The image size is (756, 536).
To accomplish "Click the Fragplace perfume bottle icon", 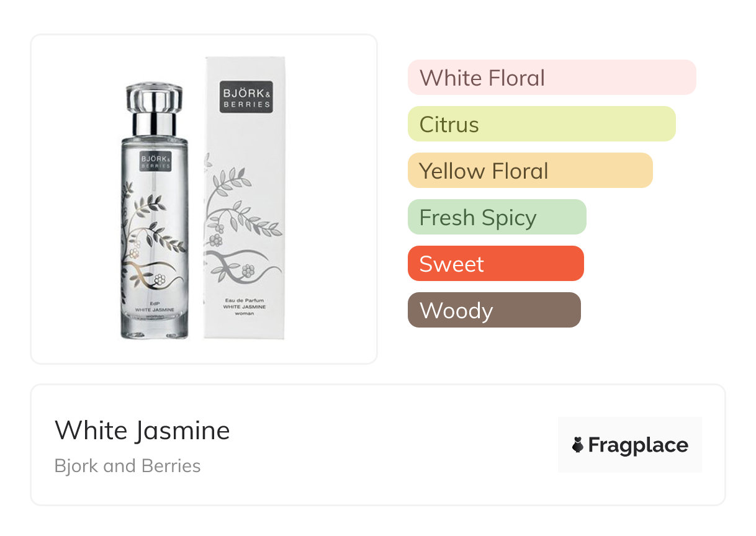I will click(x=578, y=445).
